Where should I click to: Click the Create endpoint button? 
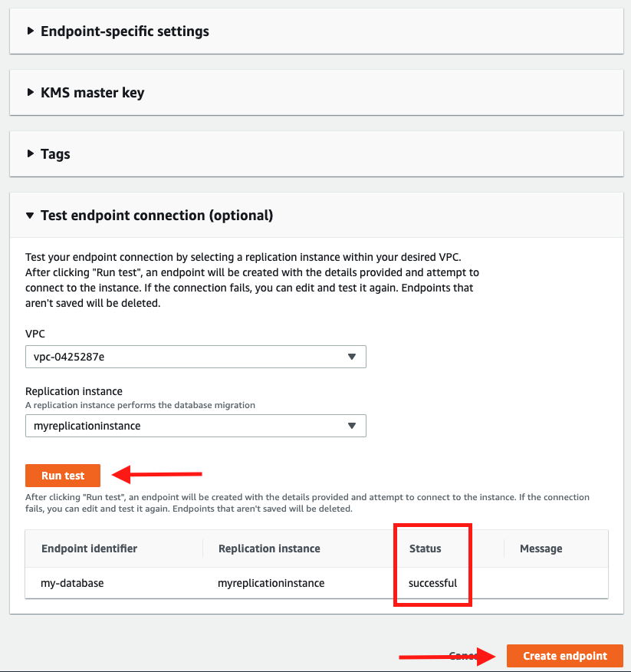click(x=564, y=656)
